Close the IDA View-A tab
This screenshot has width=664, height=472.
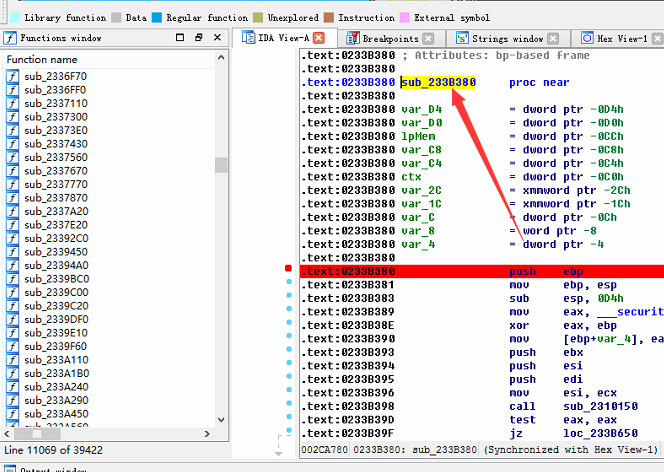318,38
